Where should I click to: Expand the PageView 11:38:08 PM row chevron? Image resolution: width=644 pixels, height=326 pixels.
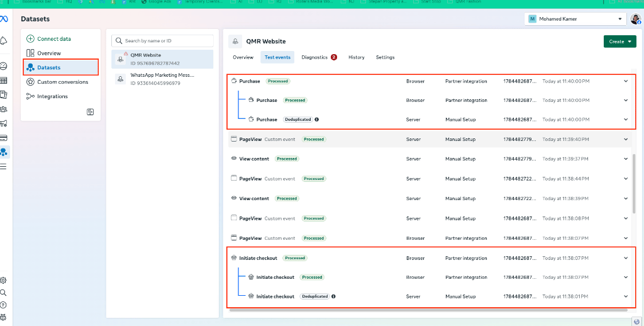(x=626, y=218)
